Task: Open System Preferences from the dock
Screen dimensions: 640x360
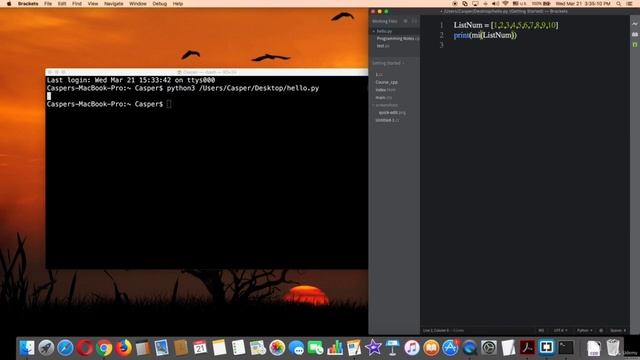Action: point(489,348)
